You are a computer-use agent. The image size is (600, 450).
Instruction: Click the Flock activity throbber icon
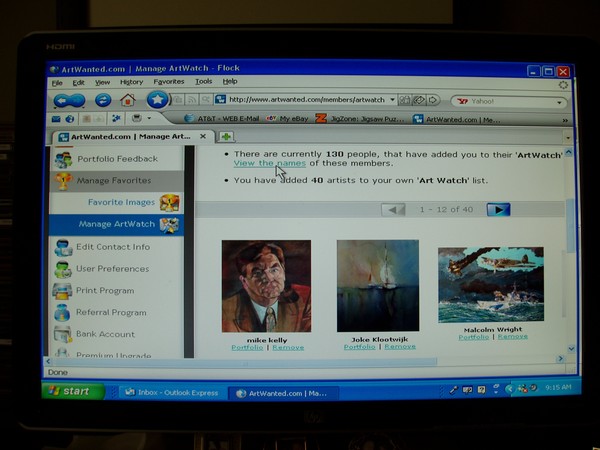(x=563, y=85)
